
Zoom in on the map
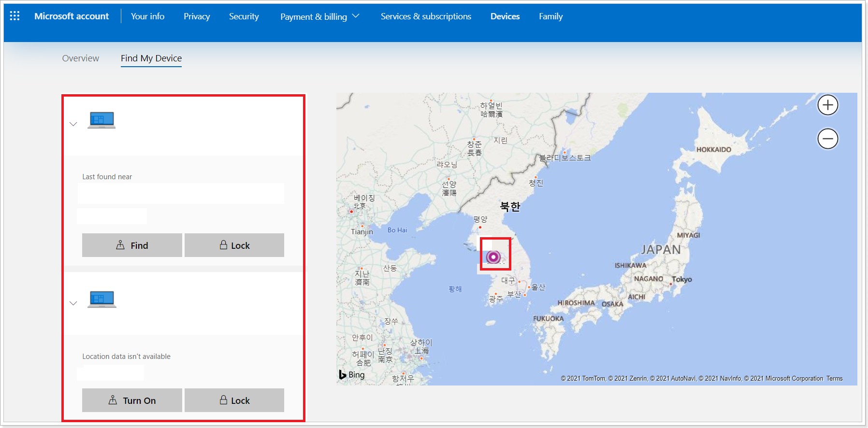[828, 105]
